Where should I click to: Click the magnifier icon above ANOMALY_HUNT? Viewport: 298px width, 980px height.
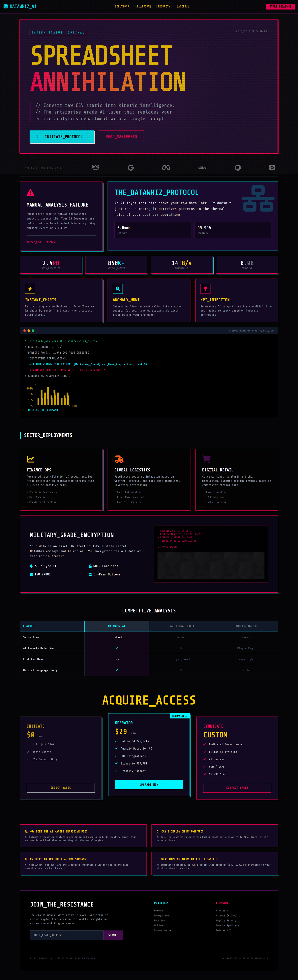coord(118,288)
